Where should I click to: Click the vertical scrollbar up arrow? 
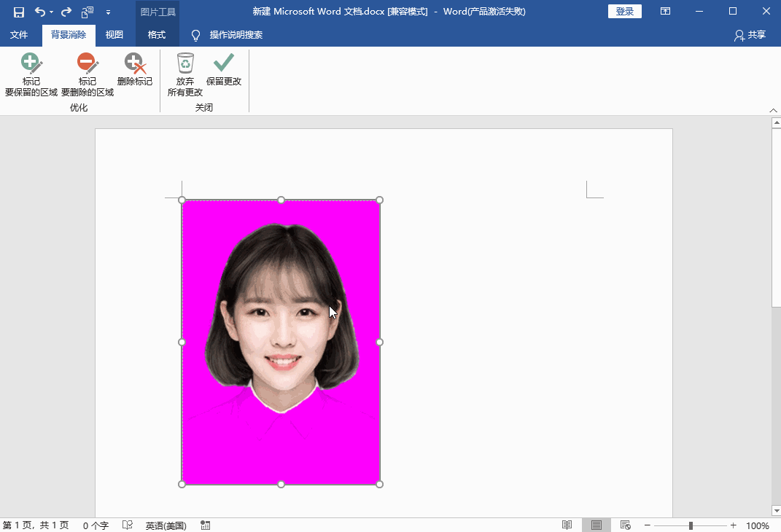tap(776, 122)
